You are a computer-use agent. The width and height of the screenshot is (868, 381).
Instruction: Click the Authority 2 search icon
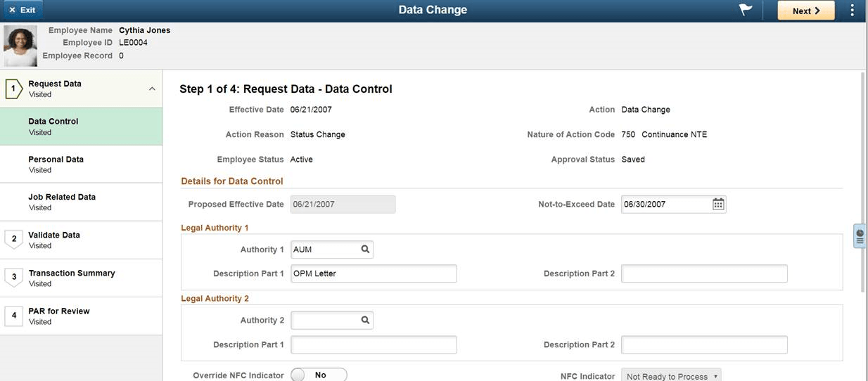point(365,321)
